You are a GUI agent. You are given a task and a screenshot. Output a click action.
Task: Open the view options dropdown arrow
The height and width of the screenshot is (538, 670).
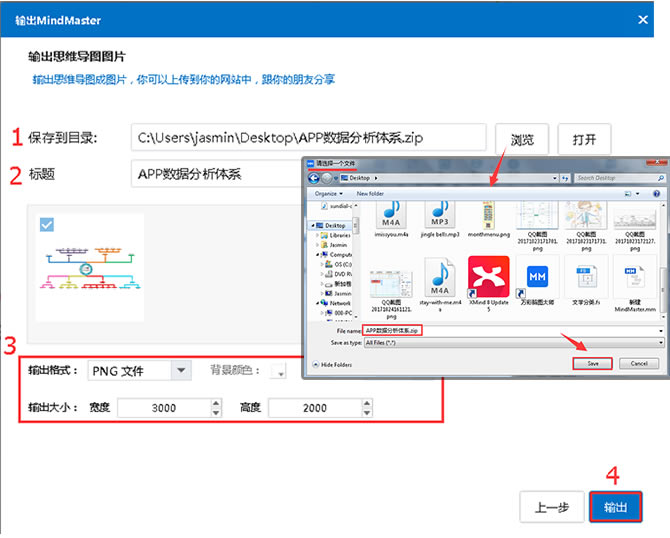638,194
